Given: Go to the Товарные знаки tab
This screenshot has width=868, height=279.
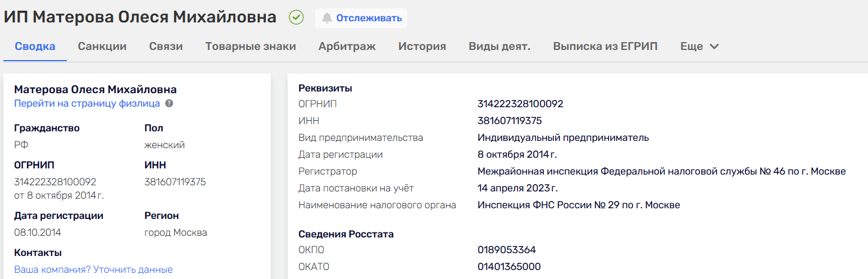Looking at the screenshot, I should 251,47.
